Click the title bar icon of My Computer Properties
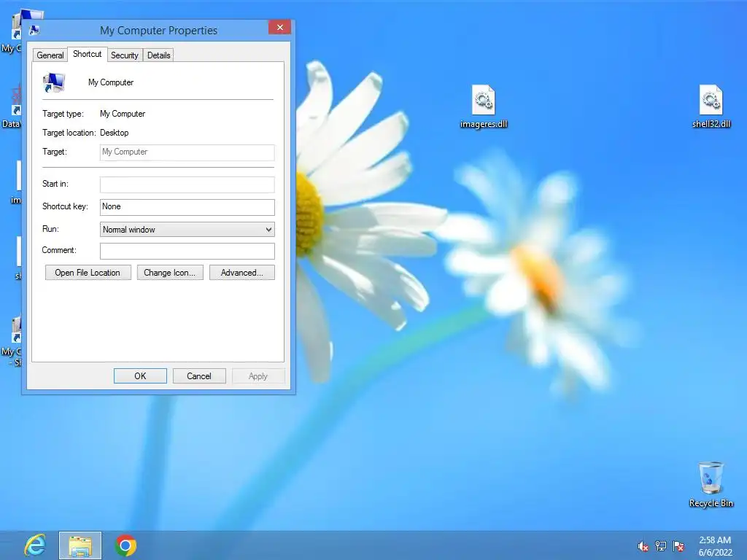The image size is (747, 560). click(x=34, y=31)
